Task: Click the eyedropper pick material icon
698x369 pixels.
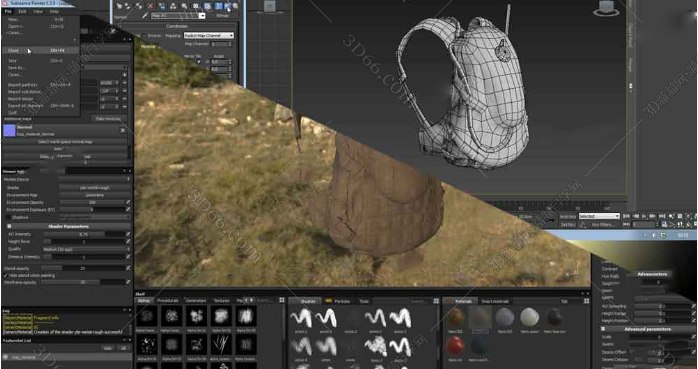Action: click(x=145, y=16)
